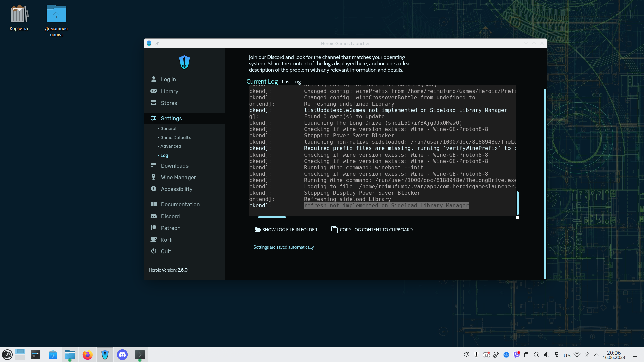The height and width of the screenshot is (362, 644).
Task: Click the Ko-fi coffee cup icon
Action: [154, 239]
